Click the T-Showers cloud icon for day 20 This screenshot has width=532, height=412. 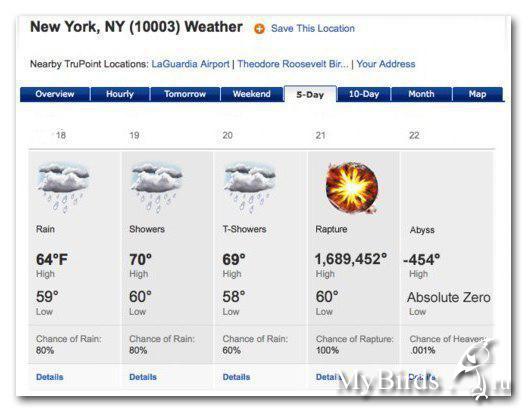tap(250, 187)
